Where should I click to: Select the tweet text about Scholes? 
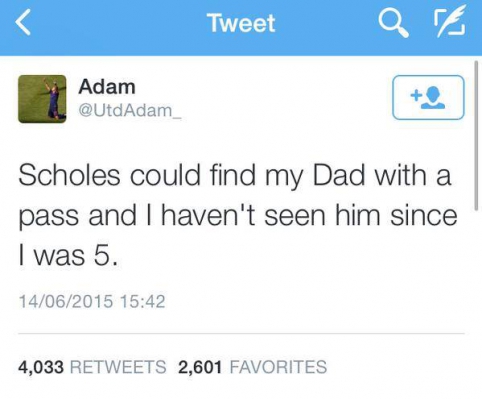pos(237,215)
